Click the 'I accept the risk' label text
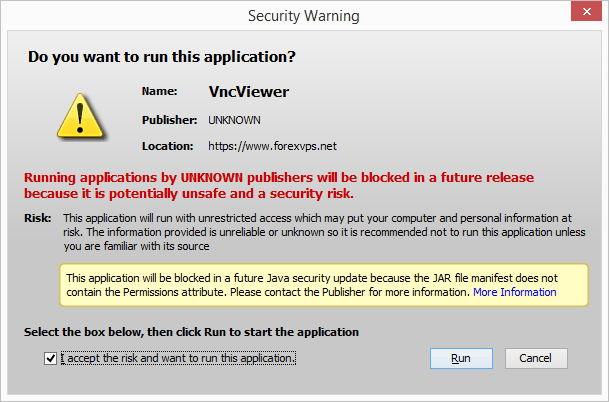 [178, 358]
